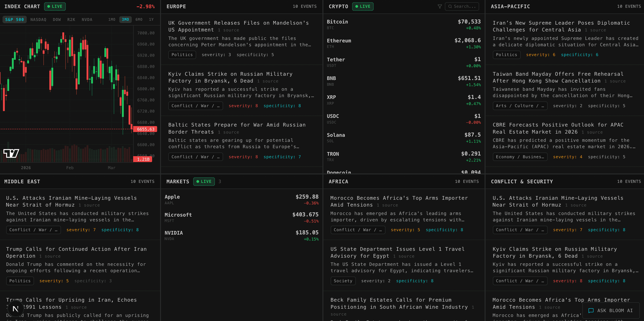Image resolution: width=644 pixels, height=321 pixels.
Task: Expand the Arts/Culture tag on the Mayday rehearsal story
Action: [520, 106]
